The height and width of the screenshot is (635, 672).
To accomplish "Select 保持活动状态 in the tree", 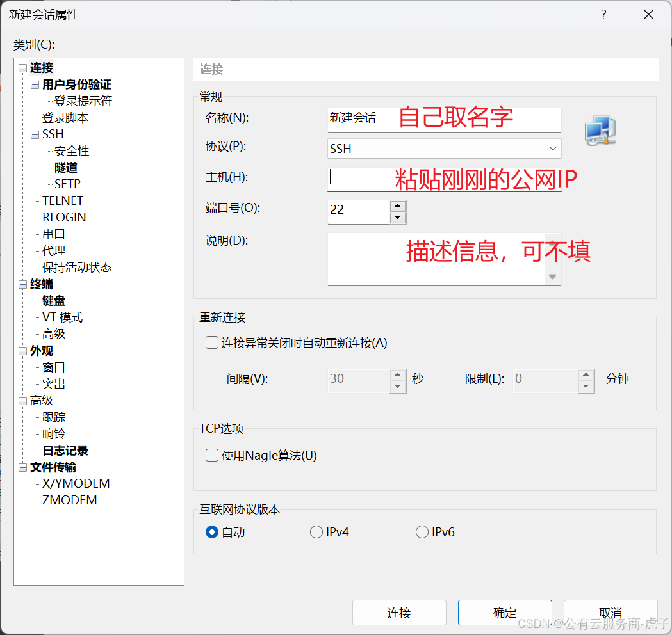I will pyautogui.click(x=77, y=268).
